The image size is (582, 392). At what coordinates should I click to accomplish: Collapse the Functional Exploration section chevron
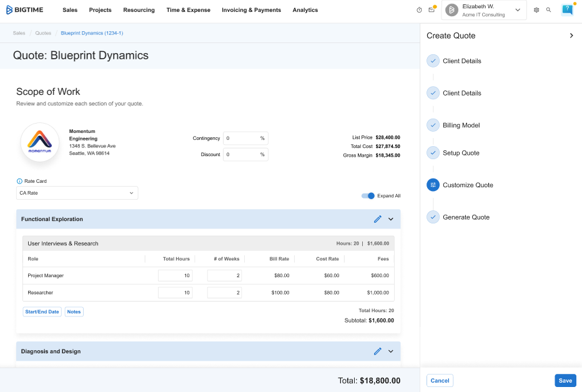(391, 219)
